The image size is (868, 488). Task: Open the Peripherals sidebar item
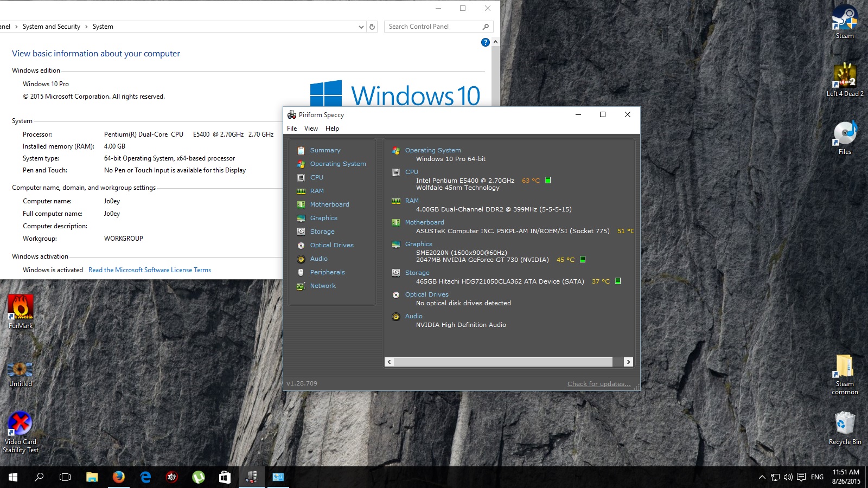327,272
